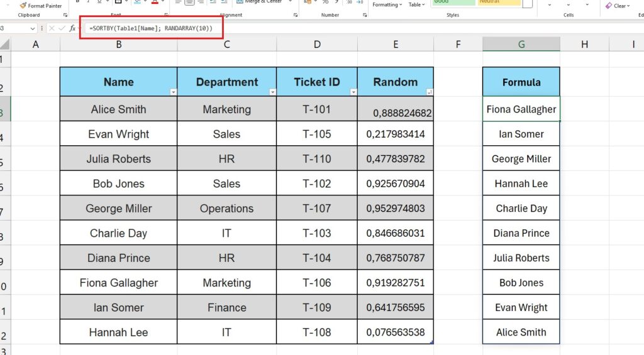Select column F header

point(458,45)
